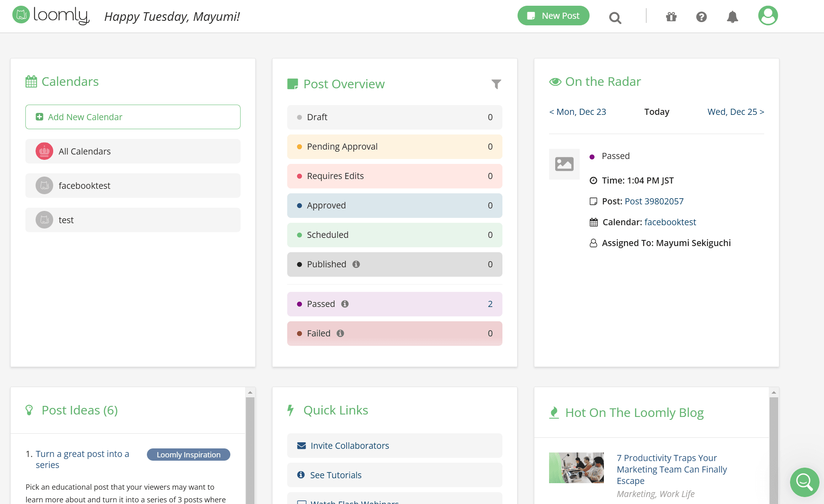824x504 pixels.
Task: Open 'Turn a great post into a series' idea
Action: pos(82,459)
